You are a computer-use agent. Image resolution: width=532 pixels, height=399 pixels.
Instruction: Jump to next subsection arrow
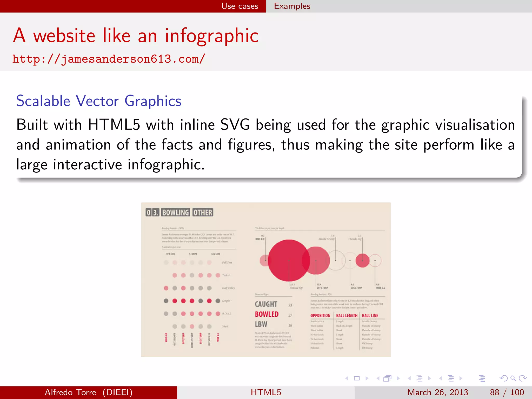pyautogui.click(x=429, y=378)
